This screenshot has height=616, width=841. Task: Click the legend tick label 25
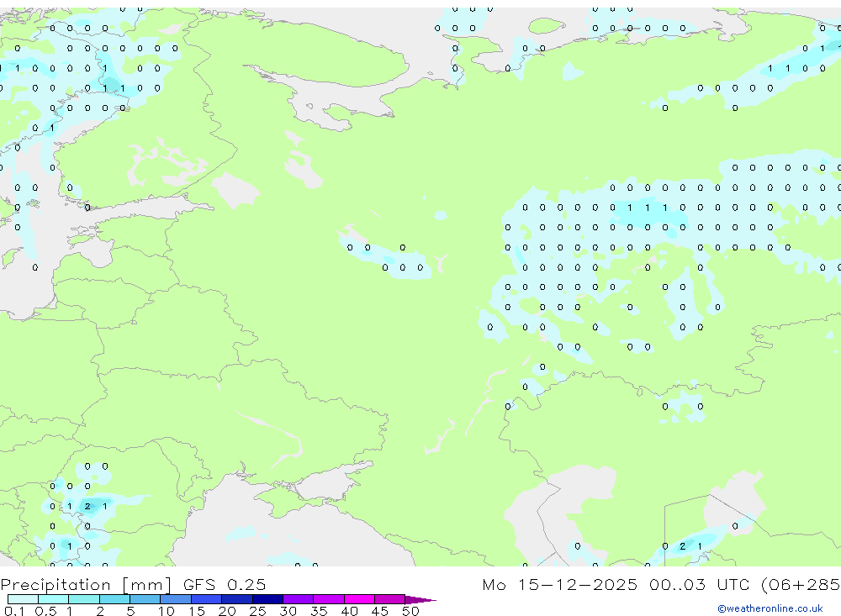pos(257,612)
